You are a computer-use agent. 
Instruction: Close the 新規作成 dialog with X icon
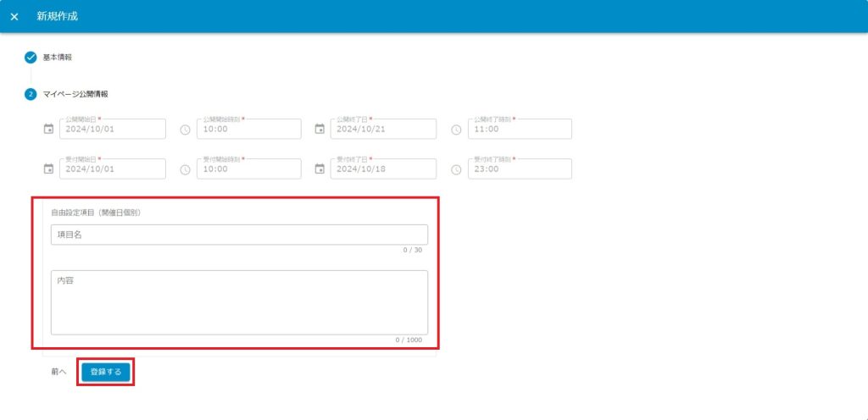click(x=14, y=17)
